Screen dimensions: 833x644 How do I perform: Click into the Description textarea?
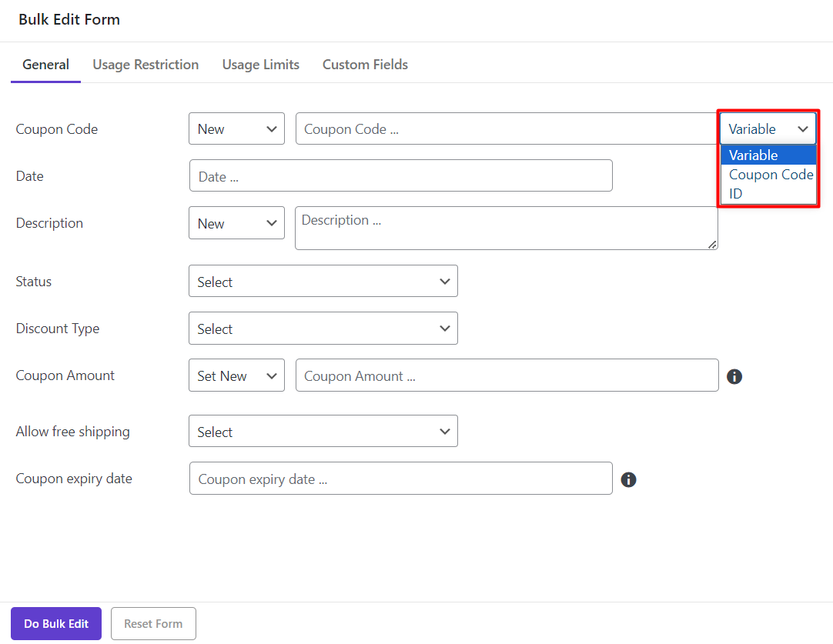point(506,228)
